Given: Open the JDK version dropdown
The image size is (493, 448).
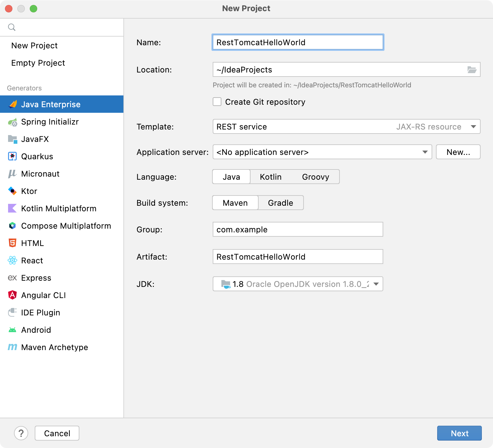Looking at the screenshot, I should 298,284.
